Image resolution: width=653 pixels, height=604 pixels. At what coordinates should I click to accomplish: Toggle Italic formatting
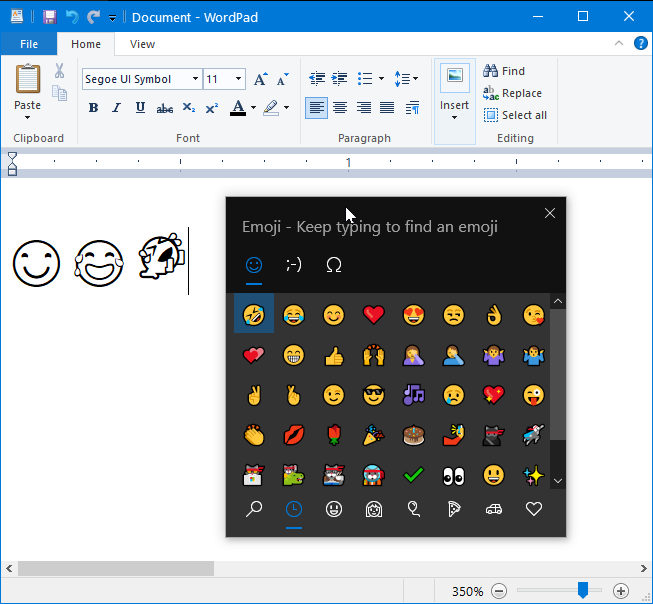tap(117, 108)
